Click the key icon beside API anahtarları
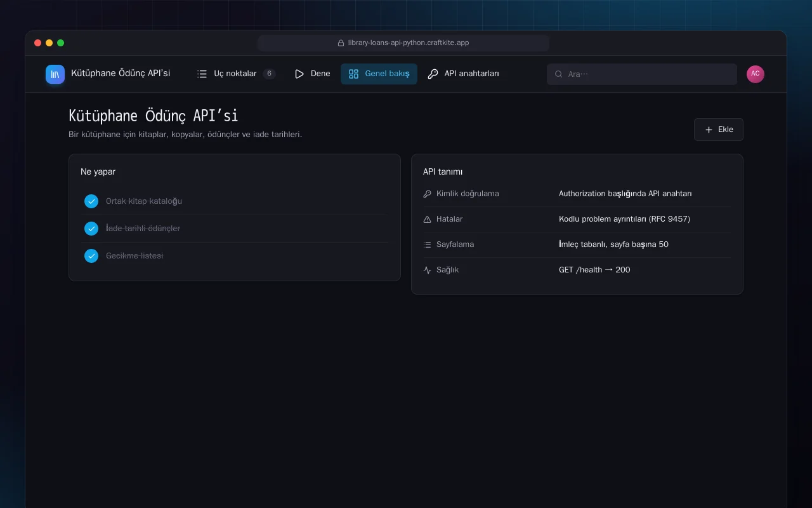Screen dimensions: 812x508 click(x=433, y=74)
